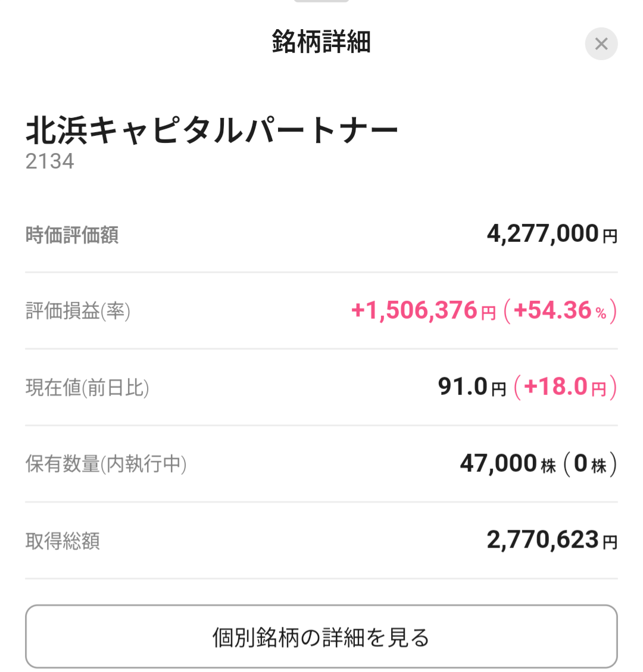Tap the +1,506,376円 profit value

pyautogui.click(x=423, y=310)
